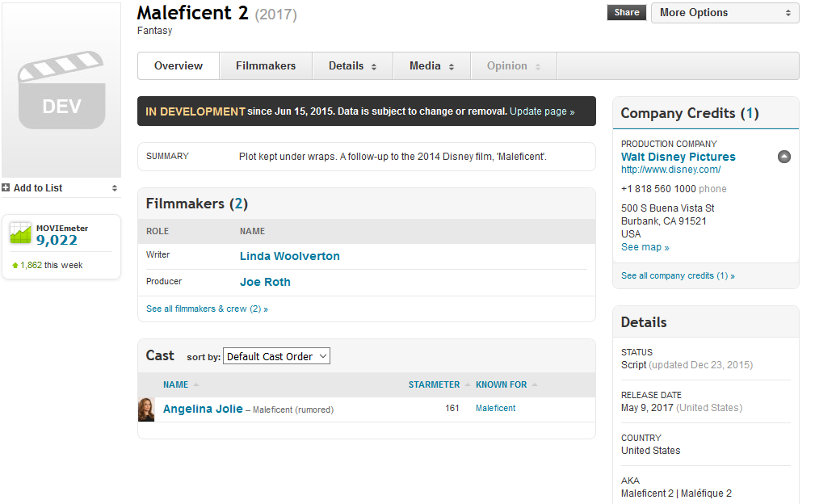The height and width of the screenshot is (504, 815).
Task: Open See all filmmakers & crew link
Action: pos(207,309)
